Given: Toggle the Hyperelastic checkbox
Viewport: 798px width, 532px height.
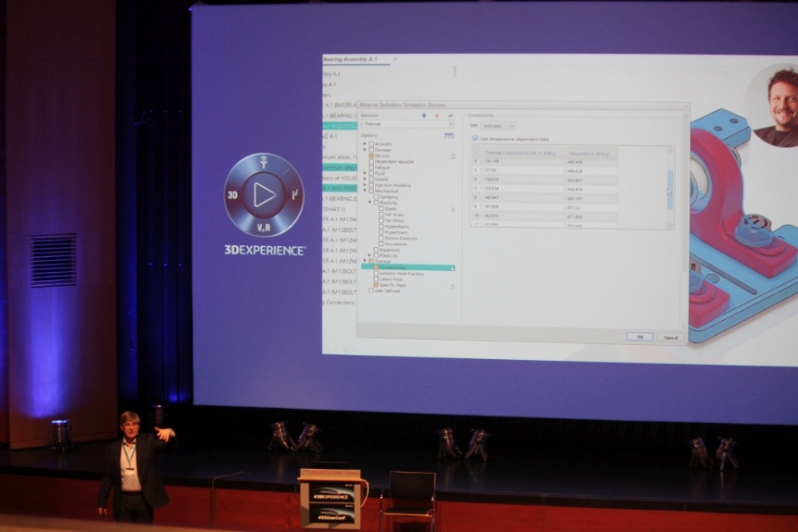Looking at the screenshot, I should pyautogui.click(x=382, y=226).
